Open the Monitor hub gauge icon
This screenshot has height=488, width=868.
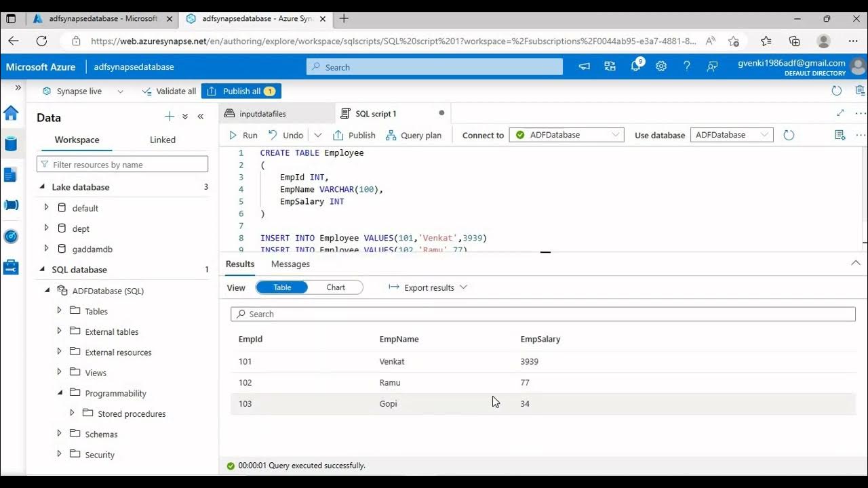tap(11, 236)
